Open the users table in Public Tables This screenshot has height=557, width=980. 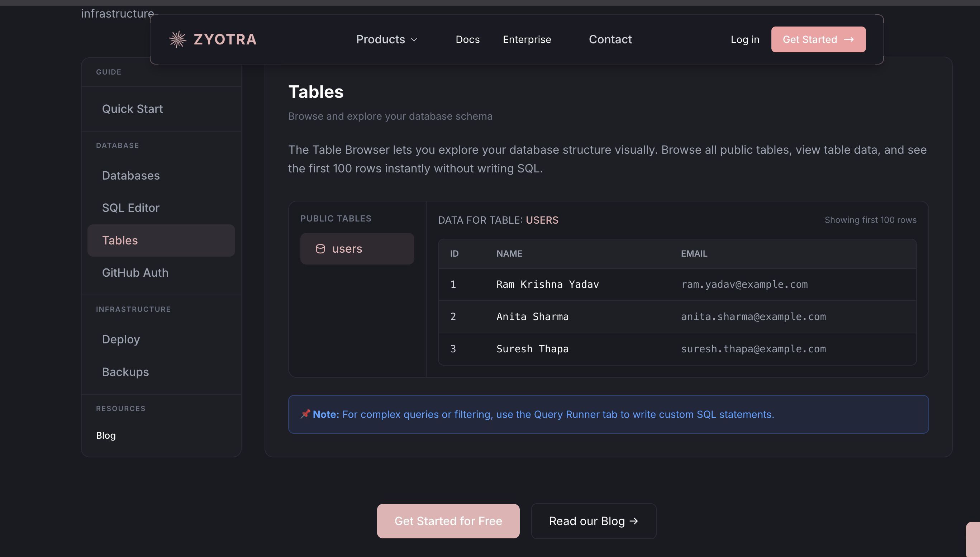coord(357,248)
